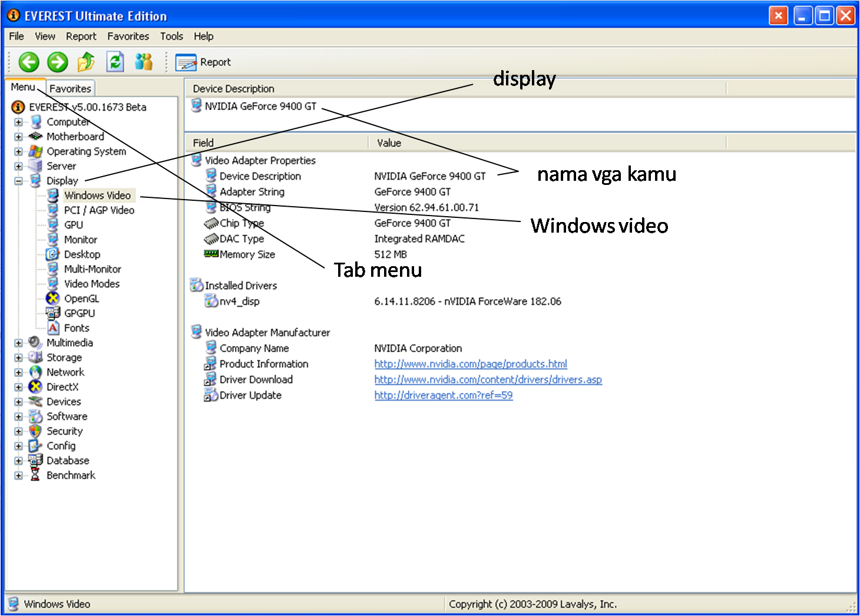Open the Favorites menu in menu bar

click(128, 37)
